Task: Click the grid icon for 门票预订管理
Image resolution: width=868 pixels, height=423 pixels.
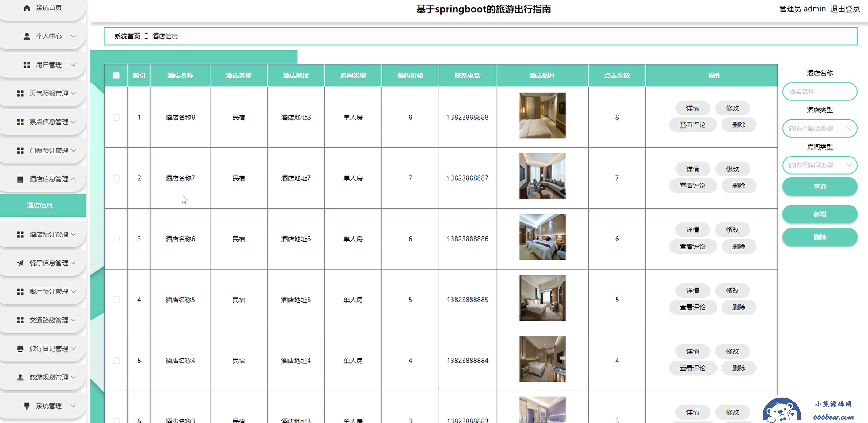Action: coord(20,151)
